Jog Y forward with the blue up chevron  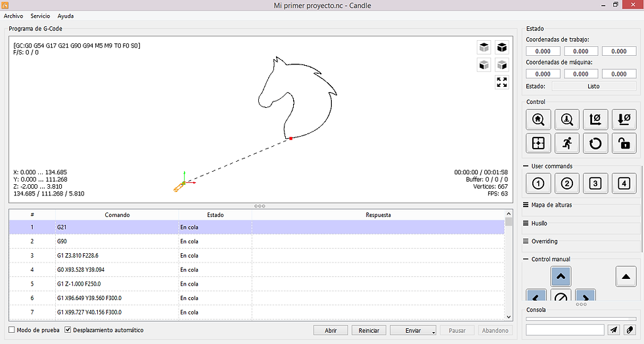(561, 276)
